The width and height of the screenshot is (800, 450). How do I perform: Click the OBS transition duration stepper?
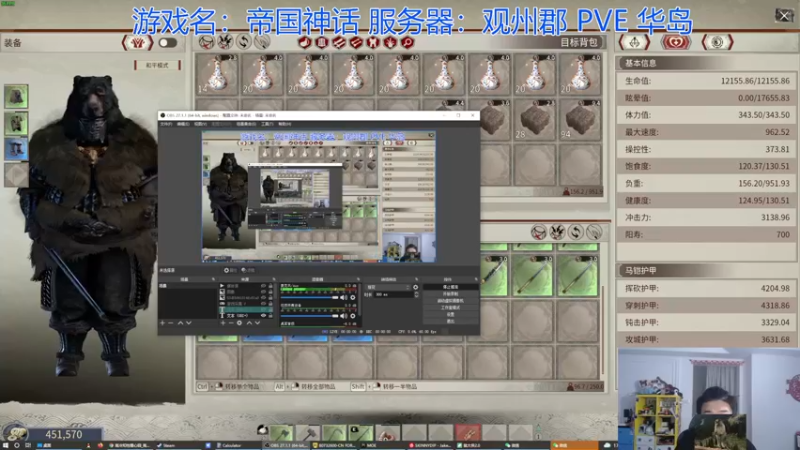click(417, 294)
